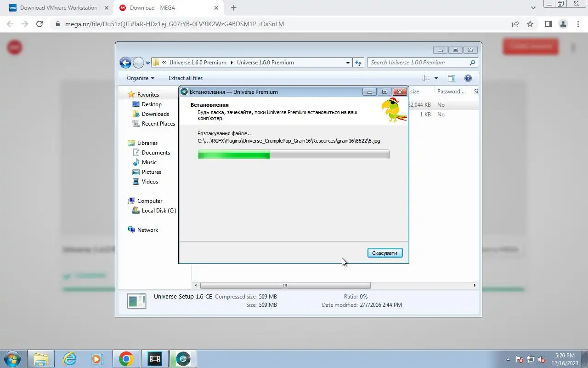Open Downloads in the navigation pane
Image resolution: width=588 pixels, height=368 pixels.
pyautogui.click(x=155, y=114)
